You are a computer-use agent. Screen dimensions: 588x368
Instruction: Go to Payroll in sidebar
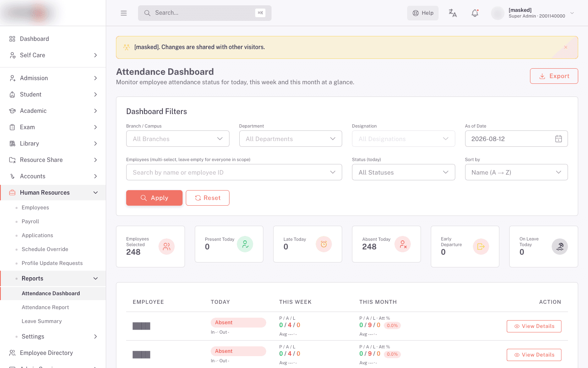coord(30,222)
